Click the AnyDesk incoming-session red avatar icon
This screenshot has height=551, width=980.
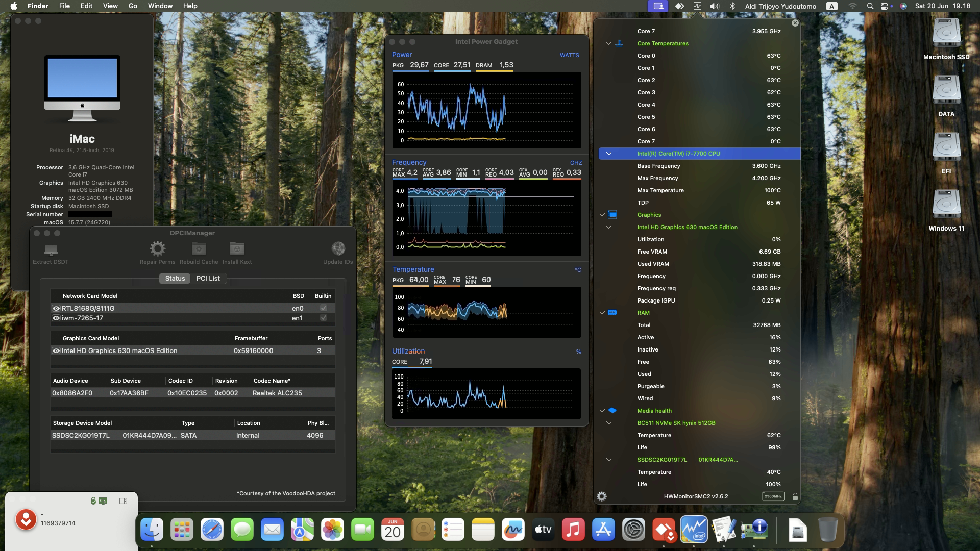pyautogui.click(x=26, y=520)
